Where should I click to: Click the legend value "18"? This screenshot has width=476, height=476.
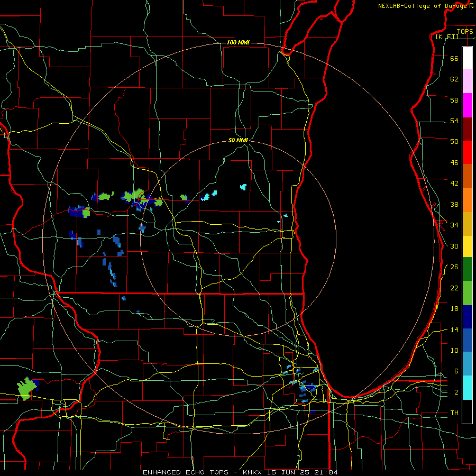454,309
